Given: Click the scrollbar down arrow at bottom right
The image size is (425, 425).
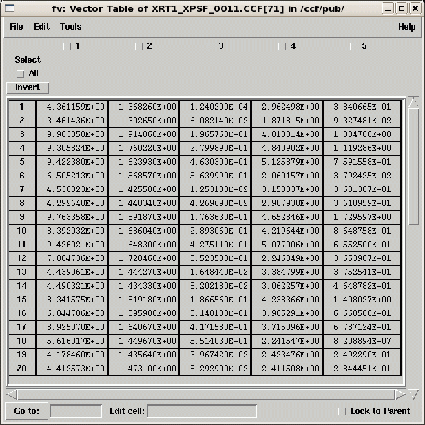Looking at the screenshot, I should coord(414,395).
